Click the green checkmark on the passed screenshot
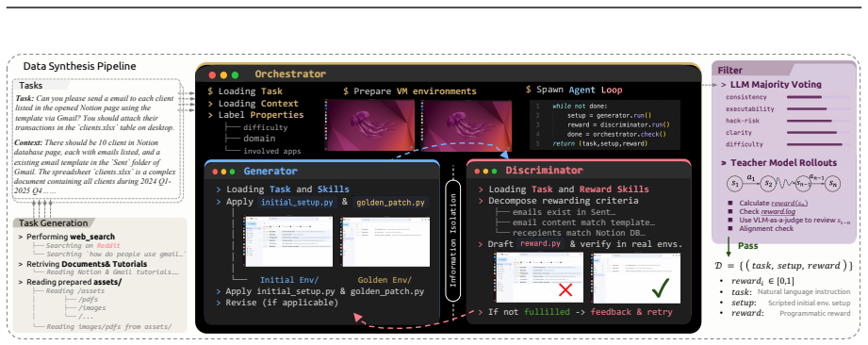The width and height of the screenshot is (868, 345). pos(661,288)
